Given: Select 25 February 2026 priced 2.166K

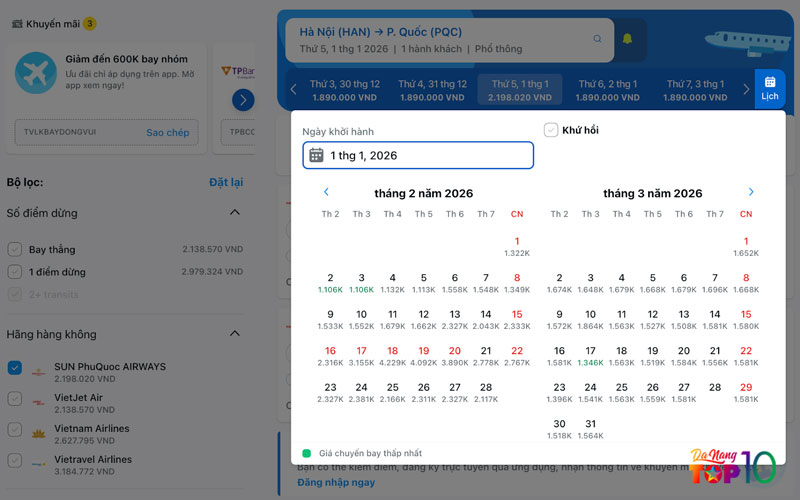Looking at the screenshot, I should [392, 393].
